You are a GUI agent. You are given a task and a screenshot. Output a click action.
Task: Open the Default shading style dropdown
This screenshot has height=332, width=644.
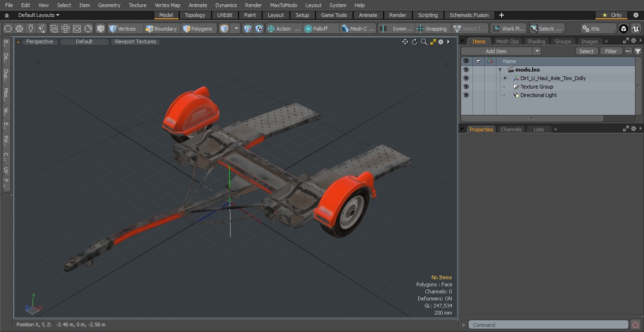click(84, 41)
